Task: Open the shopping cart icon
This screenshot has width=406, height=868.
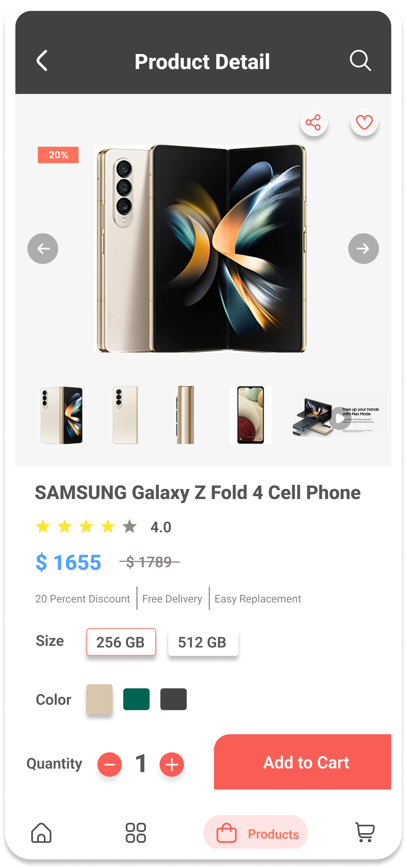Action: click(x=365, y=832)
